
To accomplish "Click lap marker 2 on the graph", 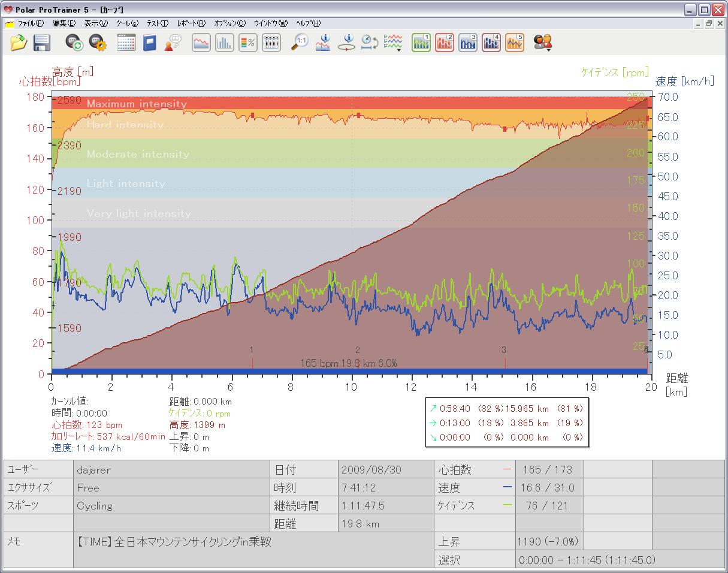I will [x=358, y=350].
